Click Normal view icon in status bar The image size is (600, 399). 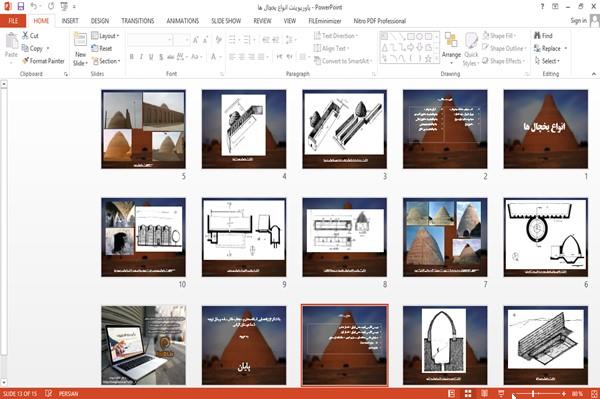[x=452, y=394]
